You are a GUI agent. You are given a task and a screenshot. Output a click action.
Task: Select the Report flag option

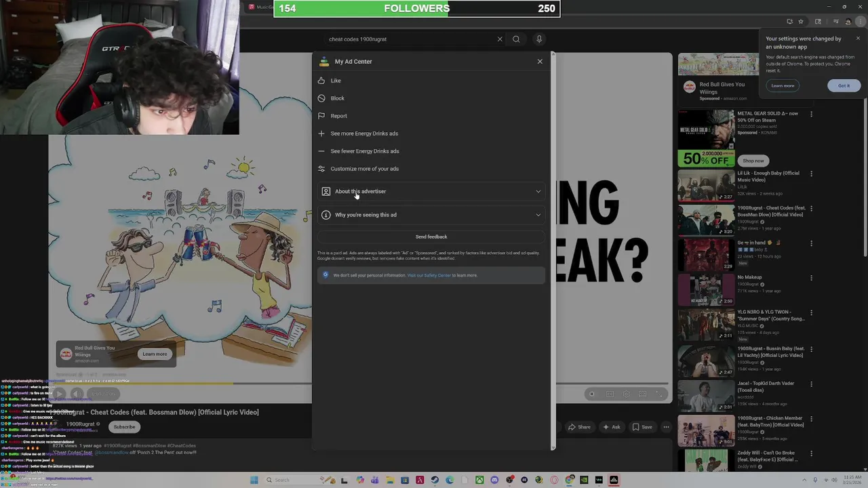click(338, 116)
